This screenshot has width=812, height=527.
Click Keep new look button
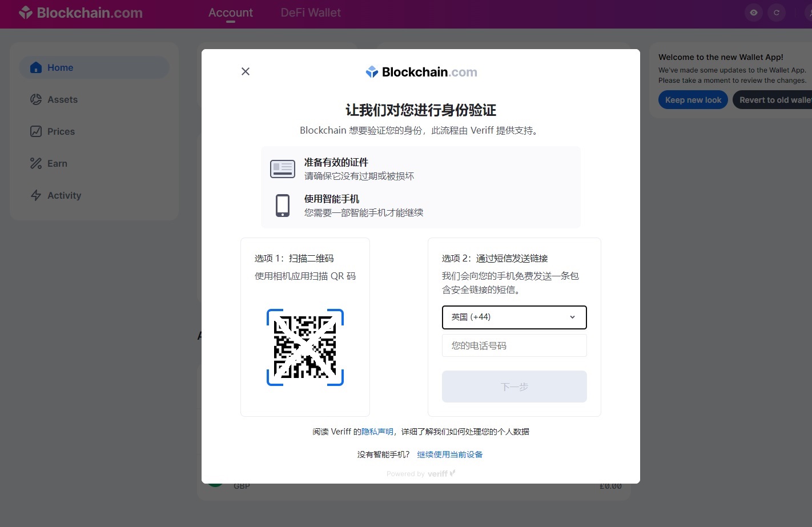click(x=693, y=100)
